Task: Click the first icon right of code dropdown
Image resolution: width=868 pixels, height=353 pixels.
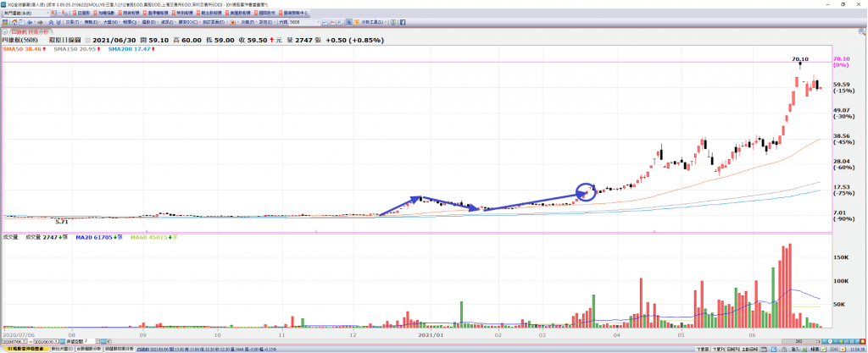Action: point(325,22)
